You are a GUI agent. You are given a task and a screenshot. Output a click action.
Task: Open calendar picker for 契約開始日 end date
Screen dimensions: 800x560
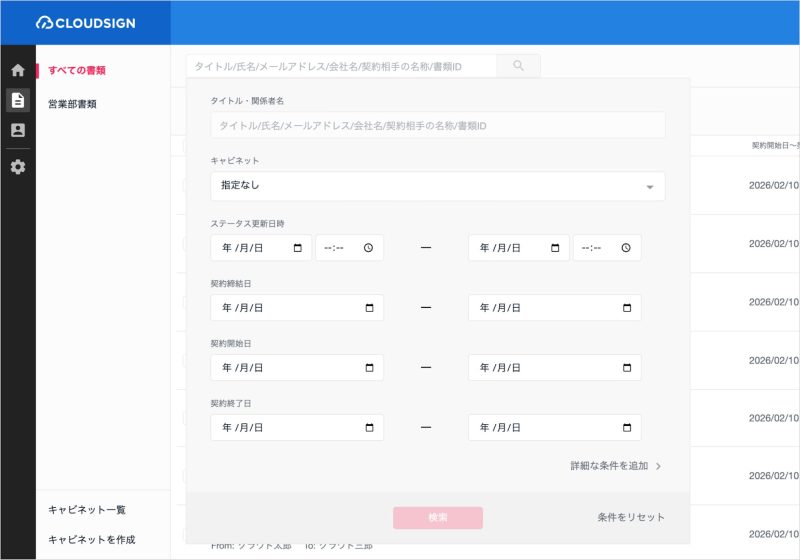coord(627,368)
